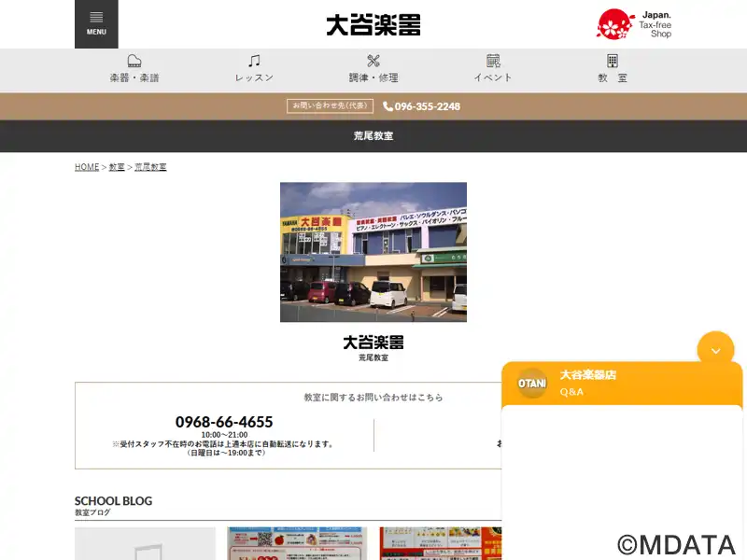Click the HOME breadcrumb link
The image size is (747, 560).
[x=87, y=167]
